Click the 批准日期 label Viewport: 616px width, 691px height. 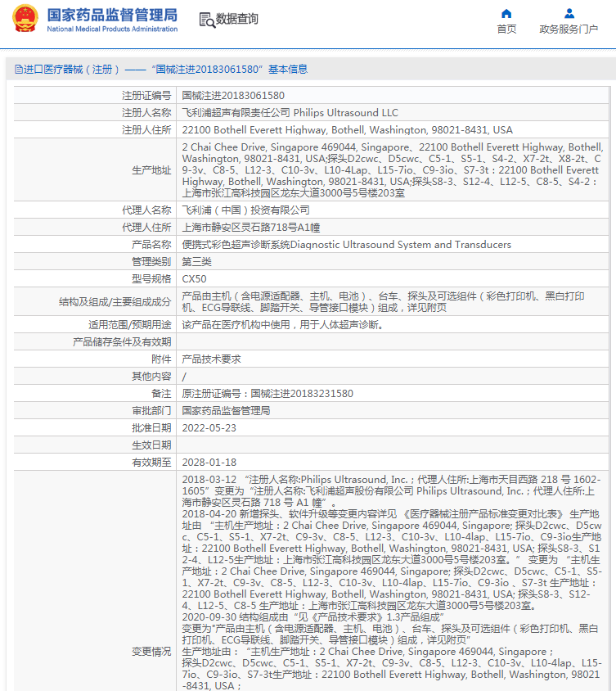tap(151, 428)
